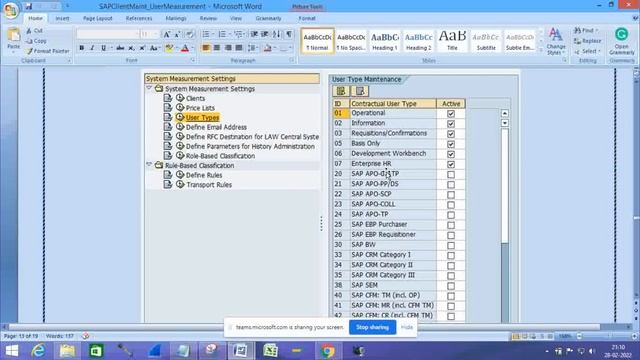Uncheck the Active box for Basis Only

451,144
